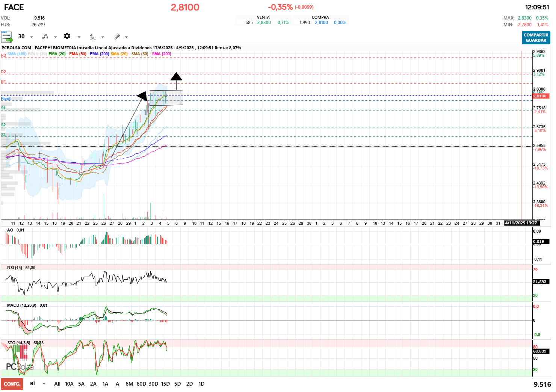The width and height of the screenshot is (556, 392).
Task: Click the Pivot level label
Action: point(6,98)
